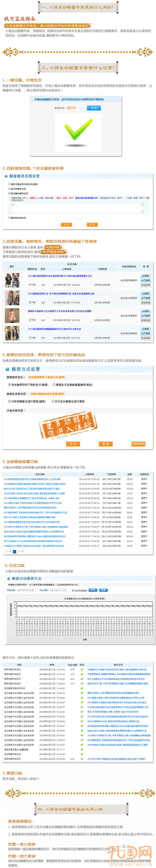Click the large green checkmark status icon
The height and width of the screenshot is (868, 156).
point(78,130)
